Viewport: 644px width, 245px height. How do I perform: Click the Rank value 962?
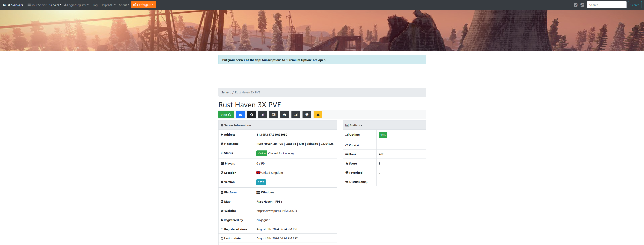pos(381,154)
